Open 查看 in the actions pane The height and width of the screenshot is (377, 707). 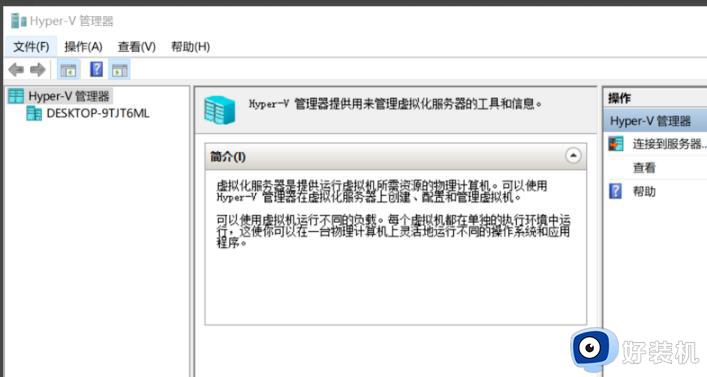644,168
